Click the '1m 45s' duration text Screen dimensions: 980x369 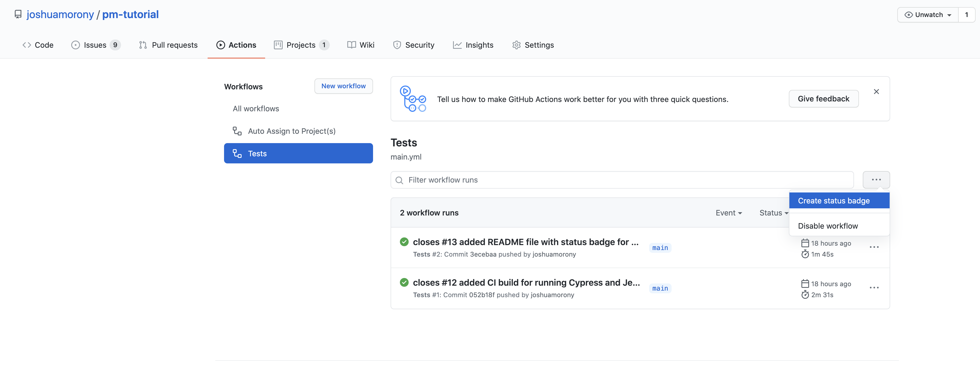tap(822, 254)
